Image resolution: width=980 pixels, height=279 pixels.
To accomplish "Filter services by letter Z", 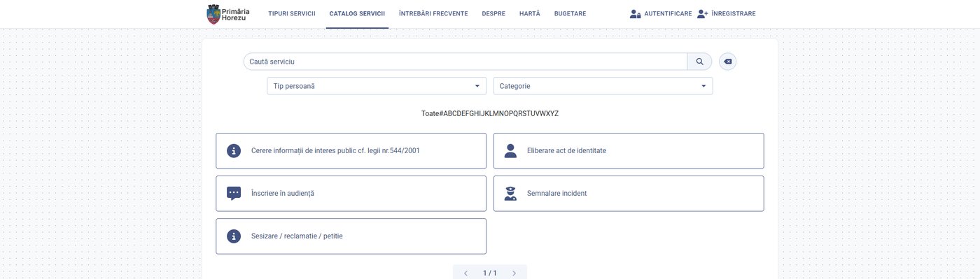I will (x=556, y=114).
